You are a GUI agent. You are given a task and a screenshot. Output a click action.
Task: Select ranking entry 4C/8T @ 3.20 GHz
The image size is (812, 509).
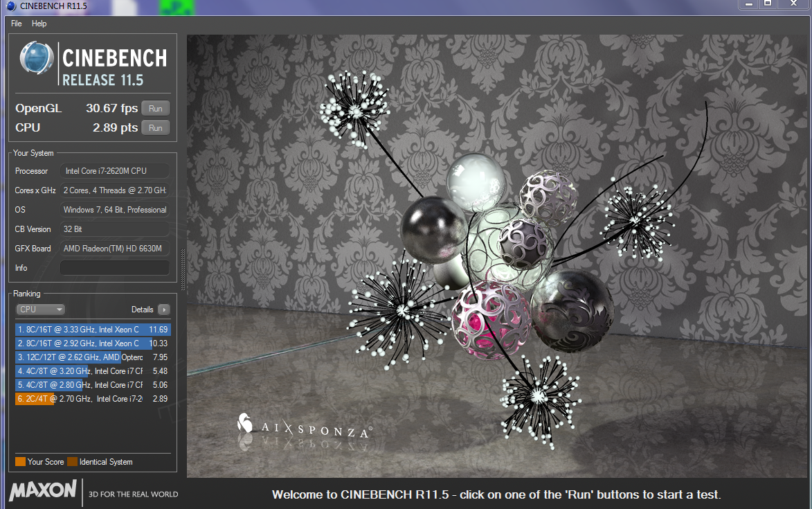(93, 370)
